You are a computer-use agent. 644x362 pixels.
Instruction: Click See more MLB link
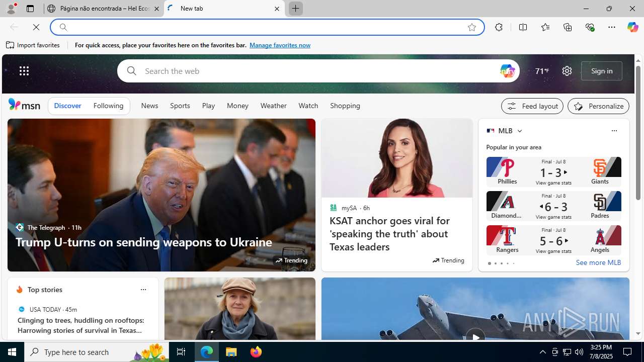(598, 263)
